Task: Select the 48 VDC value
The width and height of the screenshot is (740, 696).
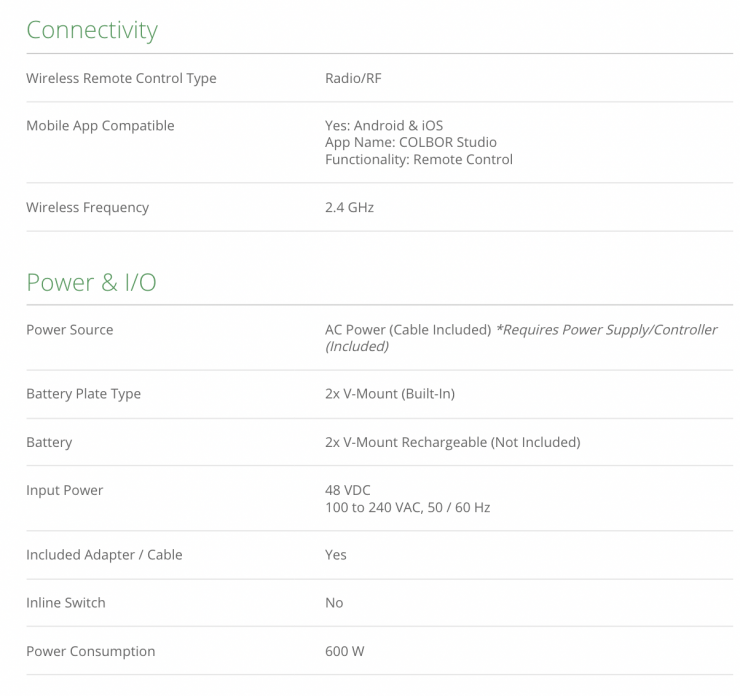Action: tap(349, 490)
